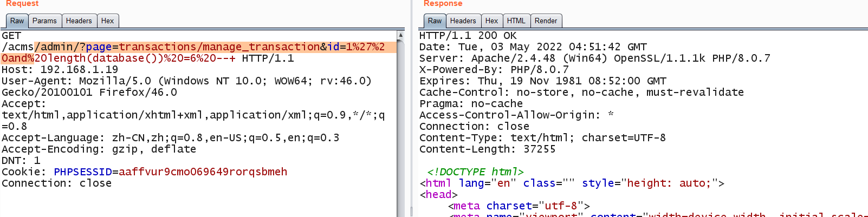Viewport: 868px width, 217px height.
Task: Click the Cache-Control header line
Action: [x=582, y=93]
